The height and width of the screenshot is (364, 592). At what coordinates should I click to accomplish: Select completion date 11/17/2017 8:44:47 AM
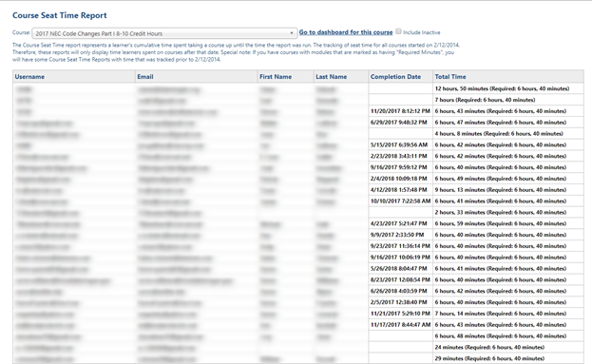(400, 325)
